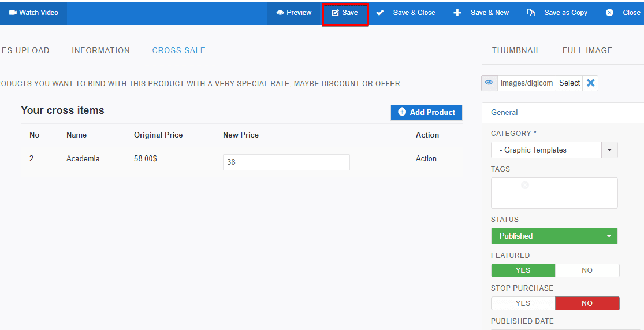Set Featured to YES

coord(523,270)
